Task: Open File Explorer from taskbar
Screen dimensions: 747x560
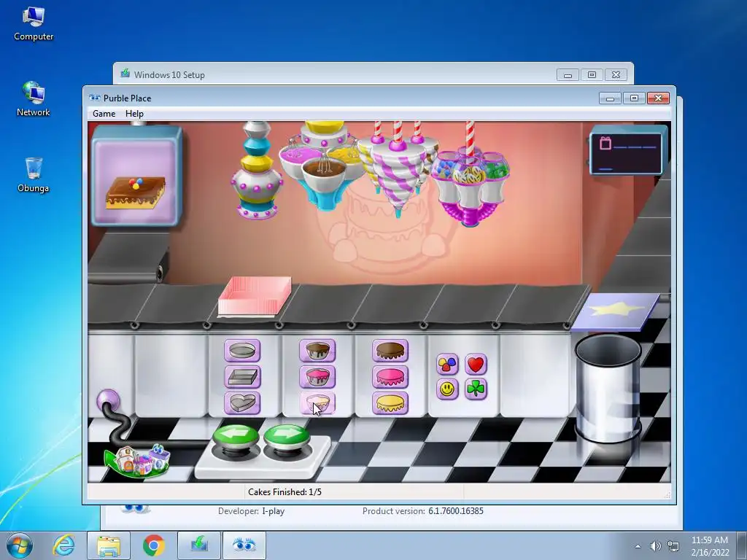Action: pos(109,545)
